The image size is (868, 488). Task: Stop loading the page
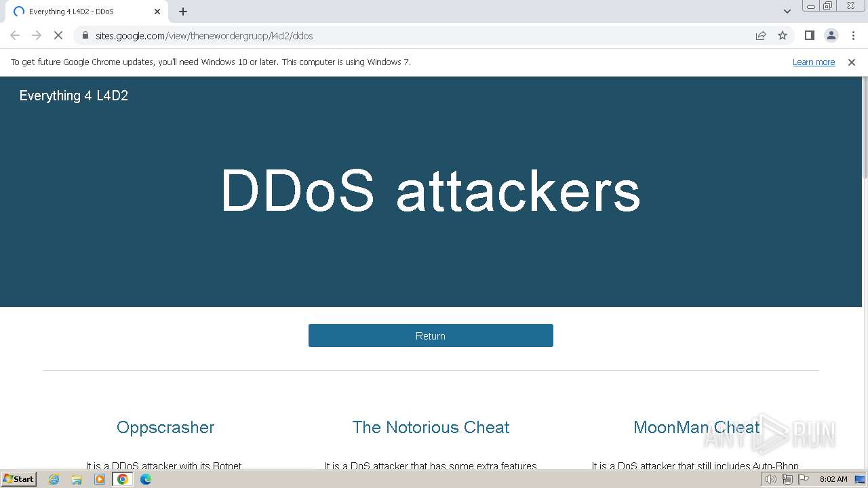click(x=58, y=35)
